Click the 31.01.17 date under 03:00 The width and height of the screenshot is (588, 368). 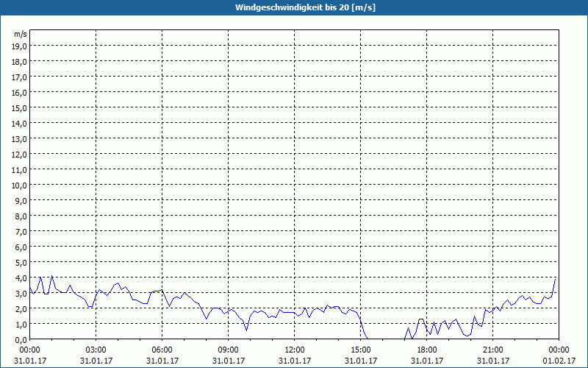point(96,361)
